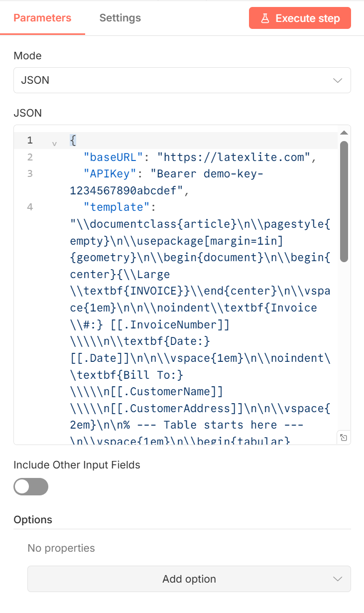This screenshot has height=613, width=364.
Task: Click the flask icon on Execute step
Action: (x=265, y=18)
